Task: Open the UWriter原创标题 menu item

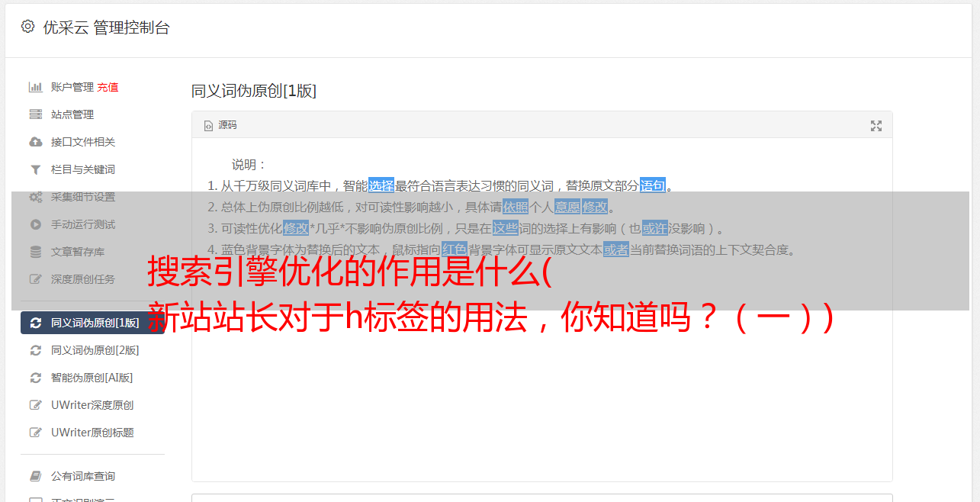Action: tap(92, 433)
